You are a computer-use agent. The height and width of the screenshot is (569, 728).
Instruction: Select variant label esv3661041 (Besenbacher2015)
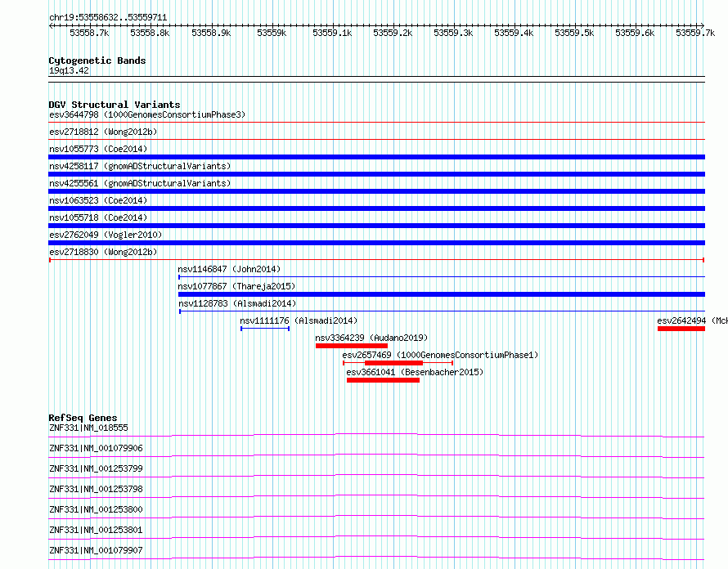pos(415,372)
